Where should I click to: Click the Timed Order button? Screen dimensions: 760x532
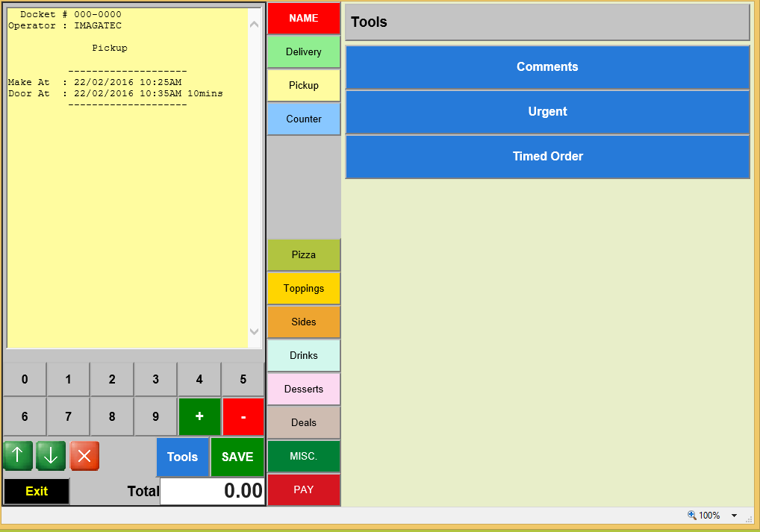[547, 157]
